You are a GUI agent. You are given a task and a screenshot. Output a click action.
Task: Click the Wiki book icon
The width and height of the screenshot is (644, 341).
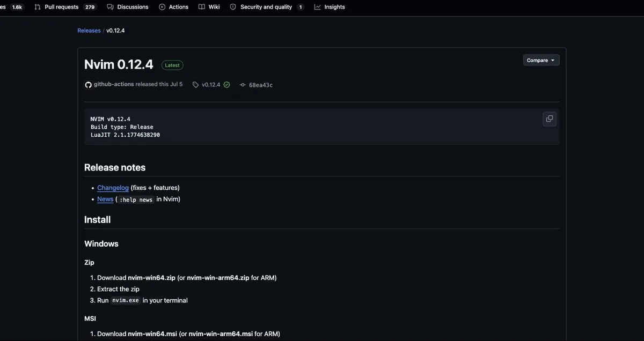click(x=202, y=7)
